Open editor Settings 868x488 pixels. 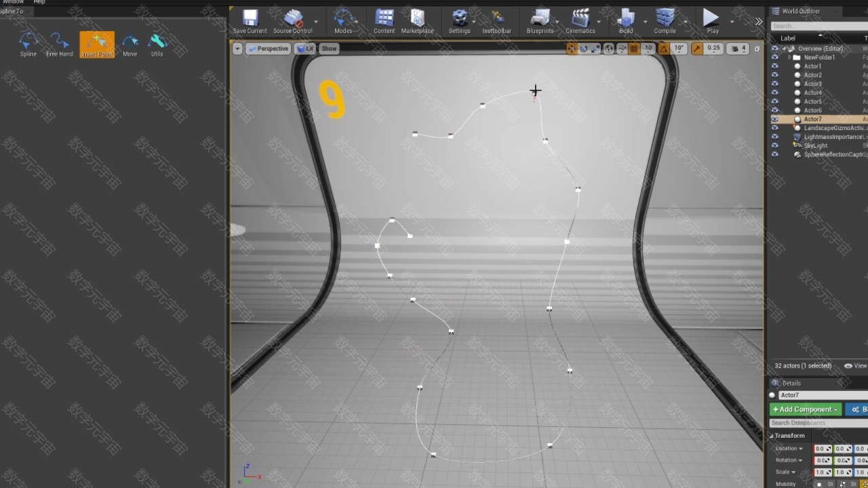pyautogui.click(x=459, y=22)
